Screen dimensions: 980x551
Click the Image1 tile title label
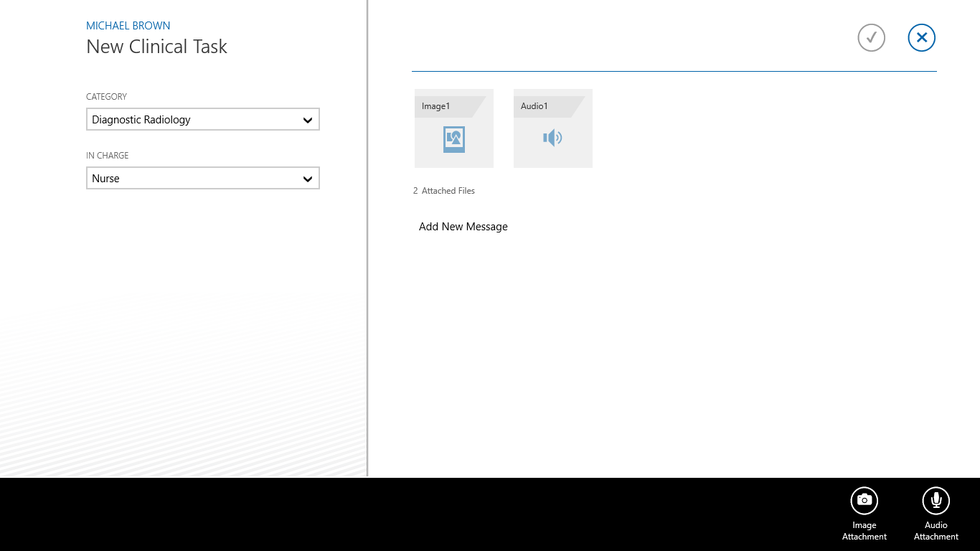tap(435, 105)
